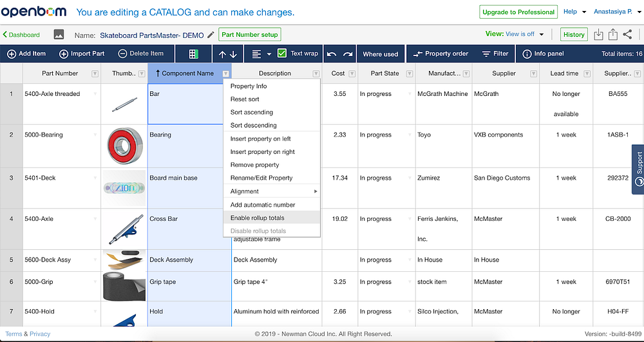This screenshot has height=342, width=644.
Task: Click the Bearing thumbnail image
Action: click(x=124, y=146)
